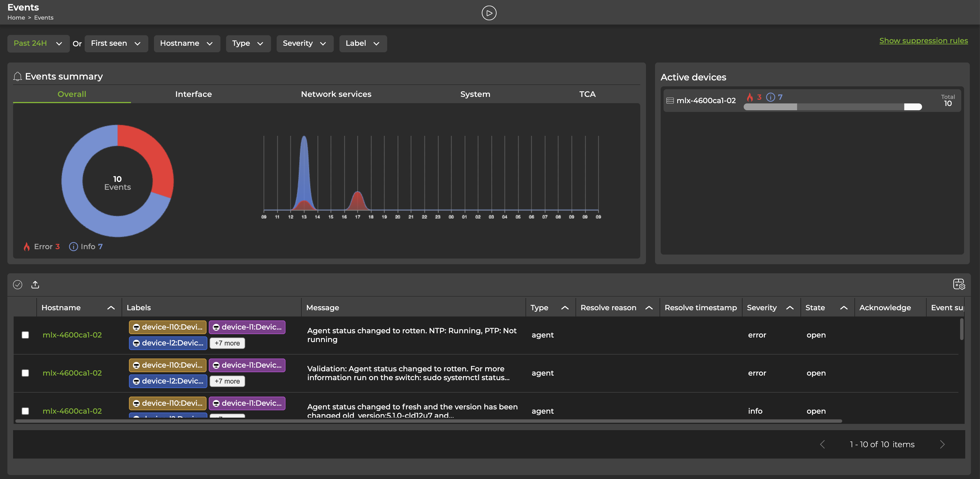Image resolution: width=980 pixels, height=479 pixels.
Task: Navigate Home via the breadcrumb link
Action: pos(16,18)
